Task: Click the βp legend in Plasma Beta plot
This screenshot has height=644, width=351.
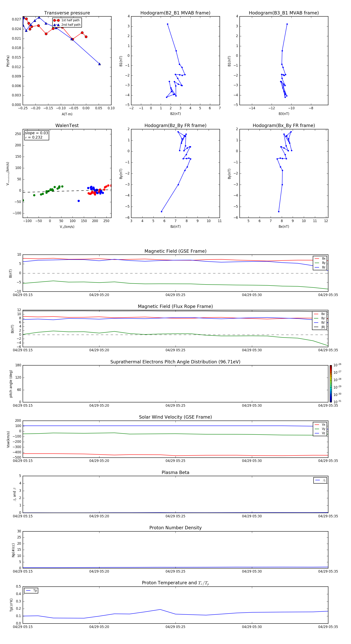Action: point(320,480)
